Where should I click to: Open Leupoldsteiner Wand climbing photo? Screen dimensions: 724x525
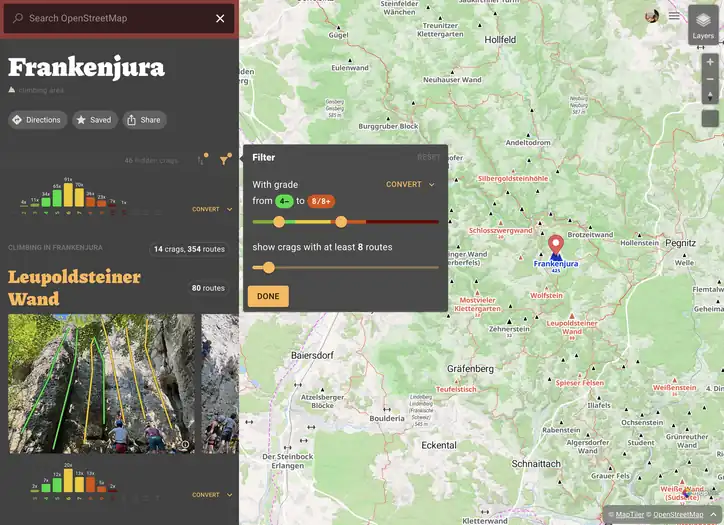click(102, 384)
